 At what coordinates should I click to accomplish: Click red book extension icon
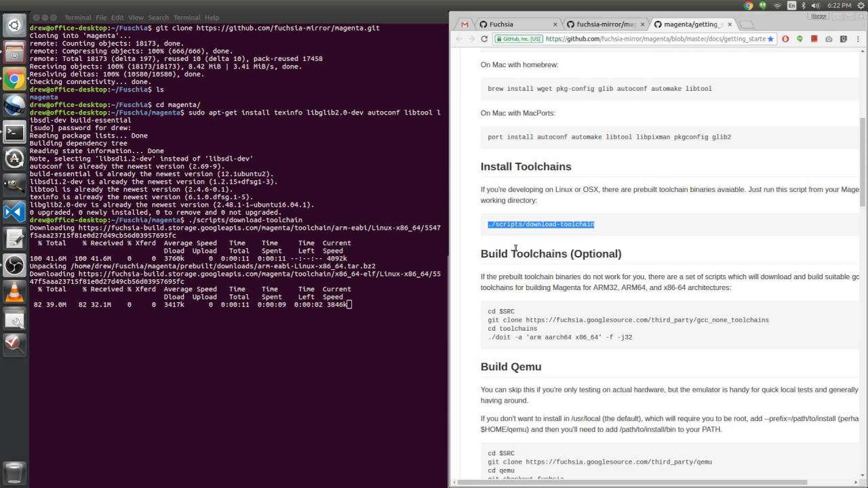[814, 39]
